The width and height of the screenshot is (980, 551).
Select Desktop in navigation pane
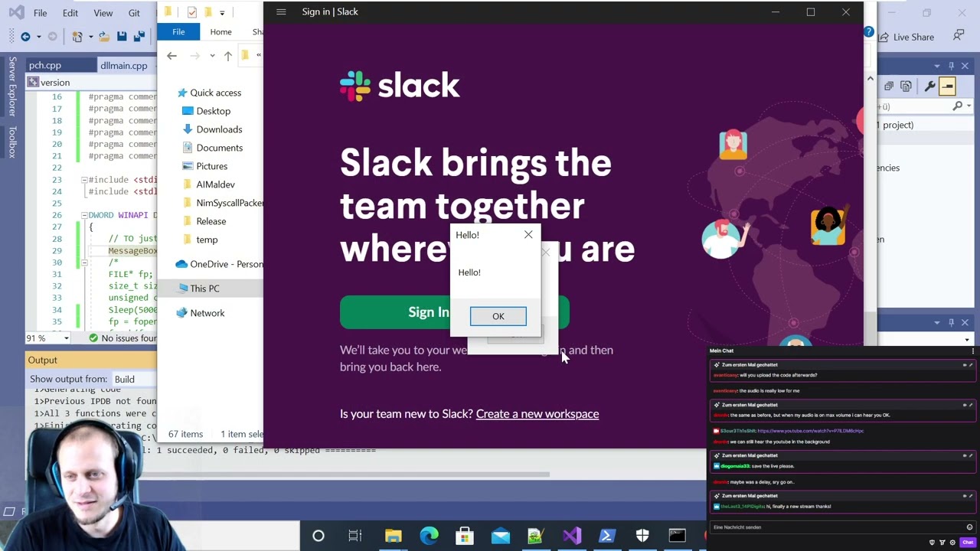(x=205, y=111)
